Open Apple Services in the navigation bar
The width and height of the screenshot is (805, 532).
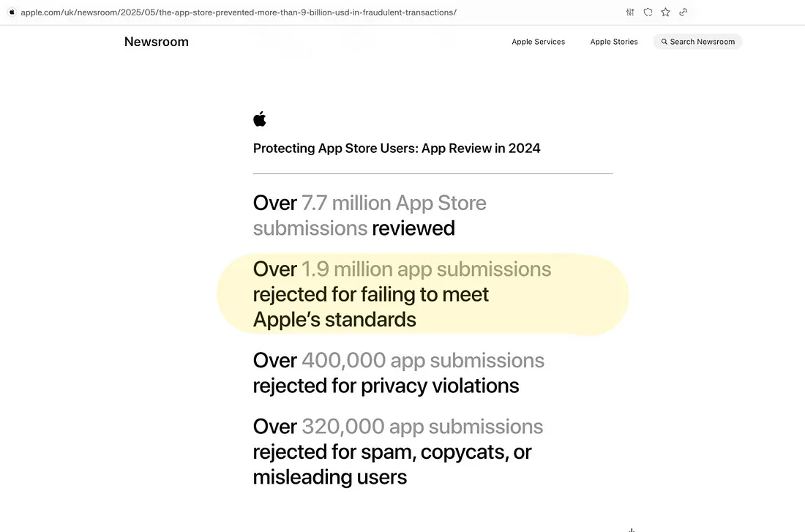coord(539,42)
